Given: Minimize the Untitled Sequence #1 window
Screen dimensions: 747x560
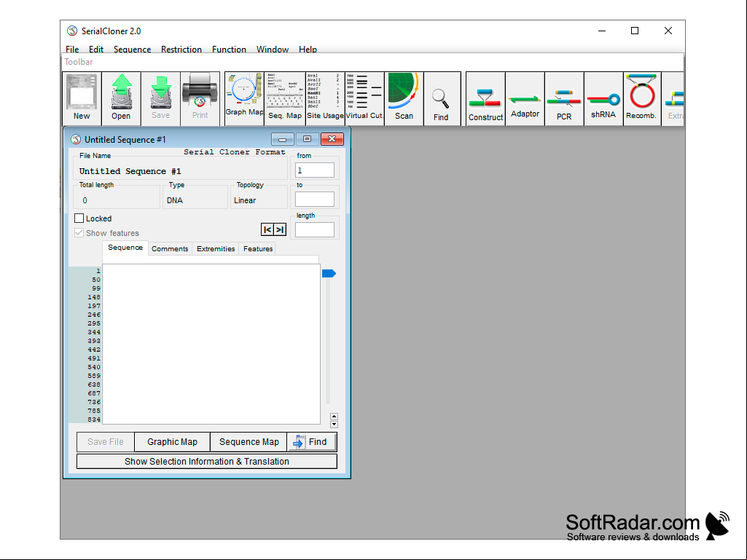Looking at the screenshot, I should [283, 139].
